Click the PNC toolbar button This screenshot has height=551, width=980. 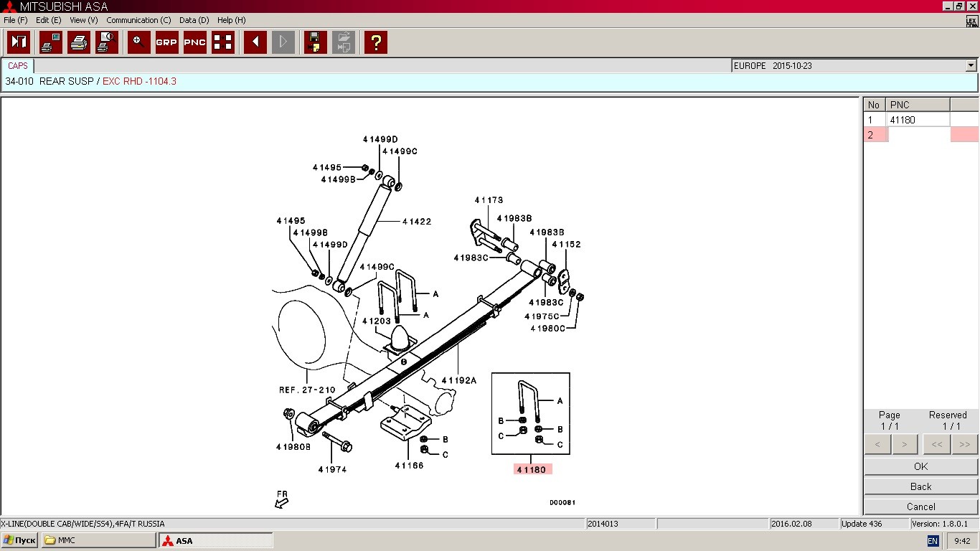pos(195,42)
